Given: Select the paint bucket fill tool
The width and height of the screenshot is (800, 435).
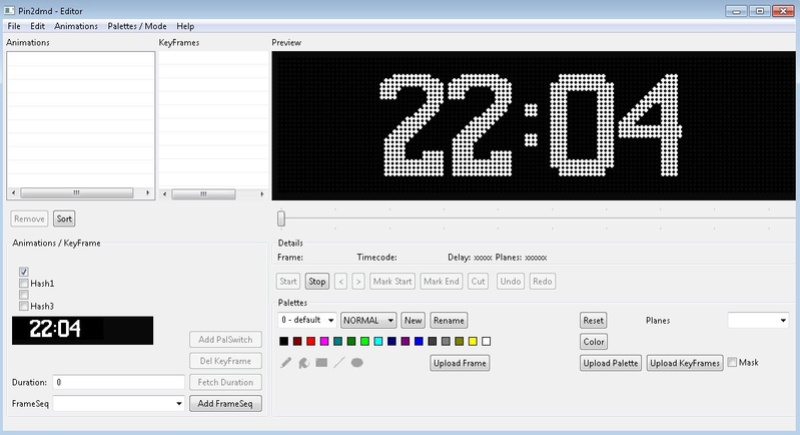Looking at the screenshot, I should (x=304, y=363).
